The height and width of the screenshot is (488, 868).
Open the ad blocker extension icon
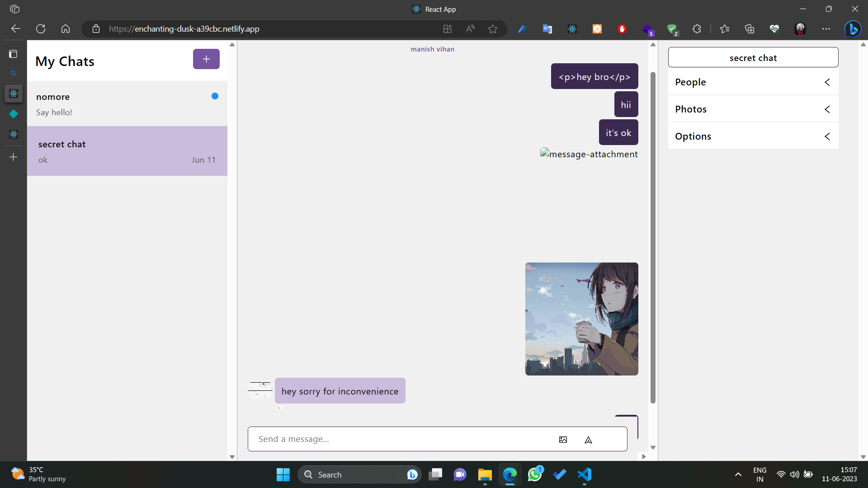click(623, 28)
